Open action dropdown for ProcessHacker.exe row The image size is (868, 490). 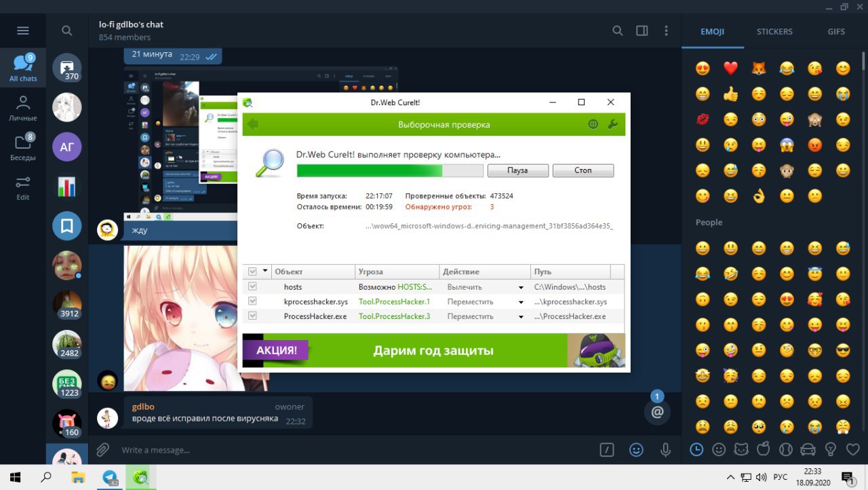pyautogui.click(x=521, y=317)
